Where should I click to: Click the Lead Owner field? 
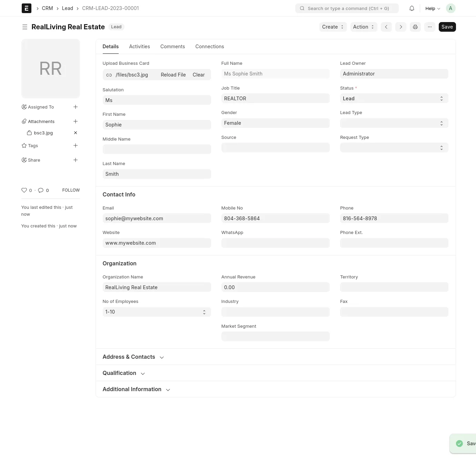[x=394, y=74]
